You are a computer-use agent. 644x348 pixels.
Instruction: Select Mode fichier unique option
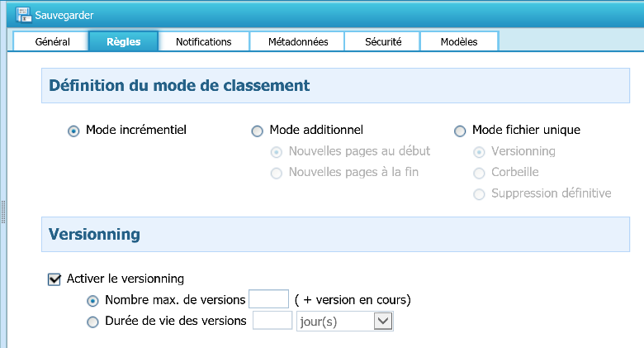(460, 131)
